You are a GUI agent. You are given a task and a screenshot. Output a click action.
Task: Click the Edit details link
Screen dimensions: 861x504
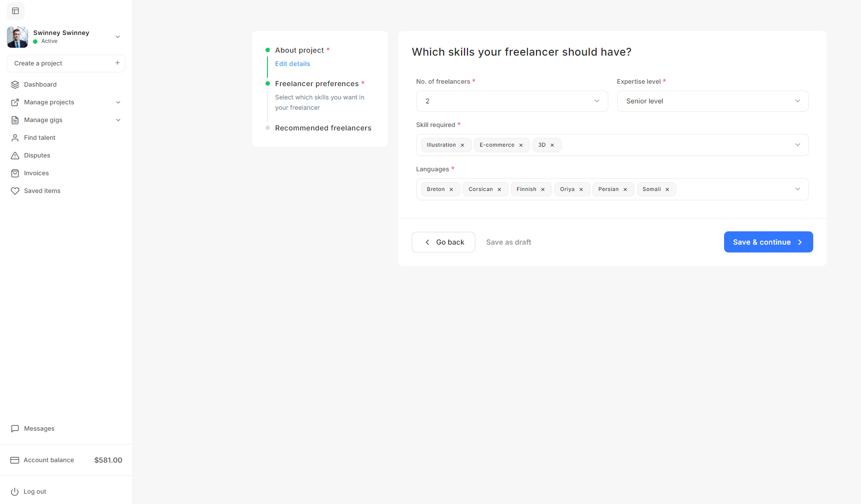point(293,64)
